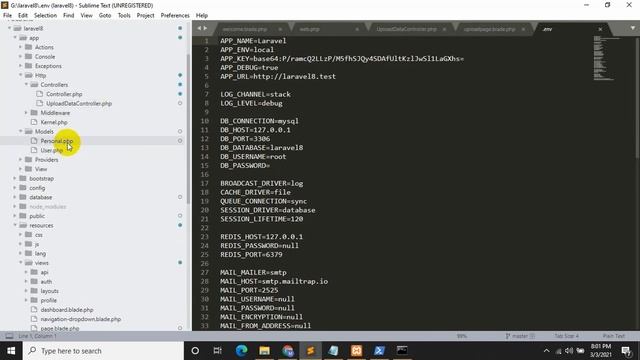Click the git master branch indicator
This screenshot has width=640, height=360.
pos(520,336)
